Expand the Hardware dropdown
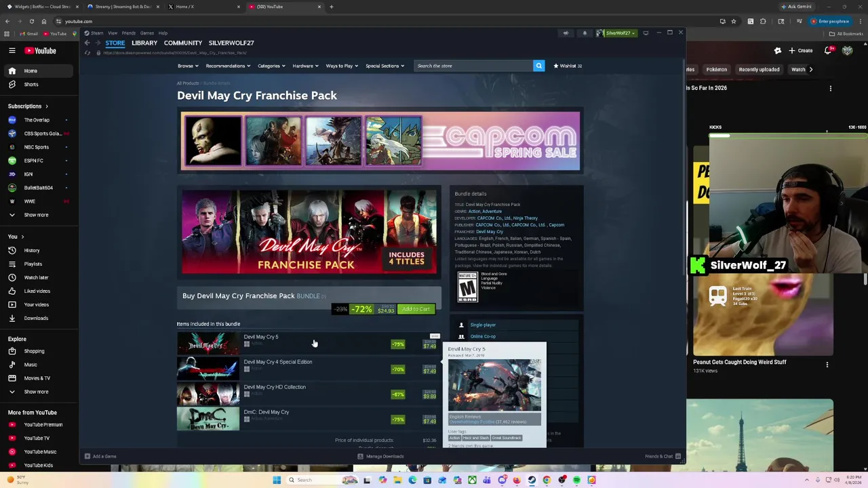This screenshot has height=488, width=868. click(306, 66)
